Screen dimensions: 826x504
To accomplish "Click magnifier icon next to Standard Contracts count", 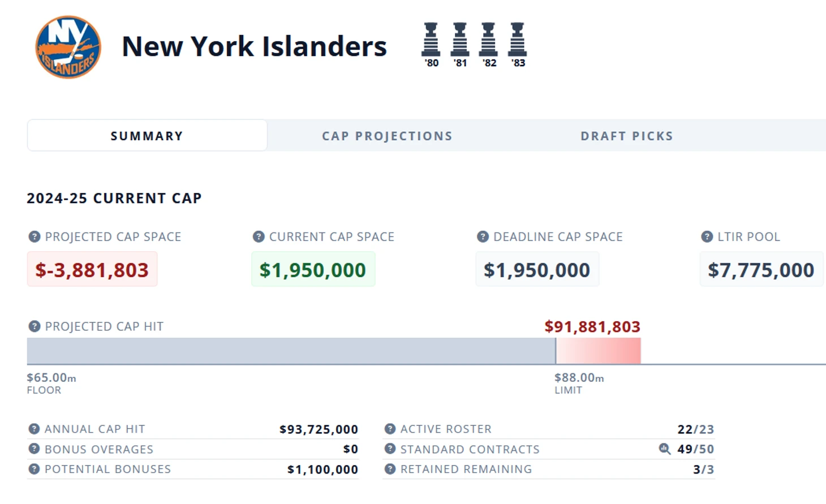I will click(x=665, y=449).
